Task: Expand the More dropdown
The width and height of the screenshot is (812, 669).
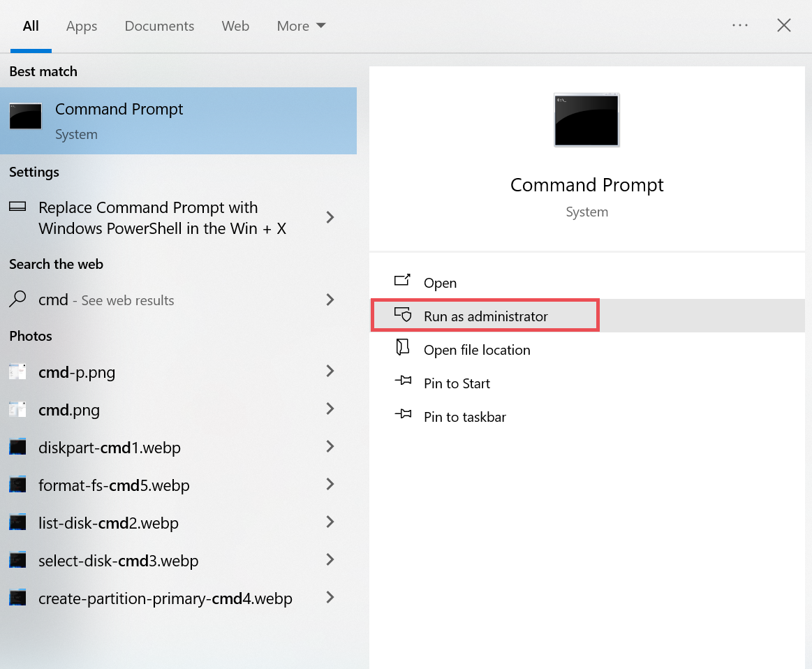Action: click(301, 26)
